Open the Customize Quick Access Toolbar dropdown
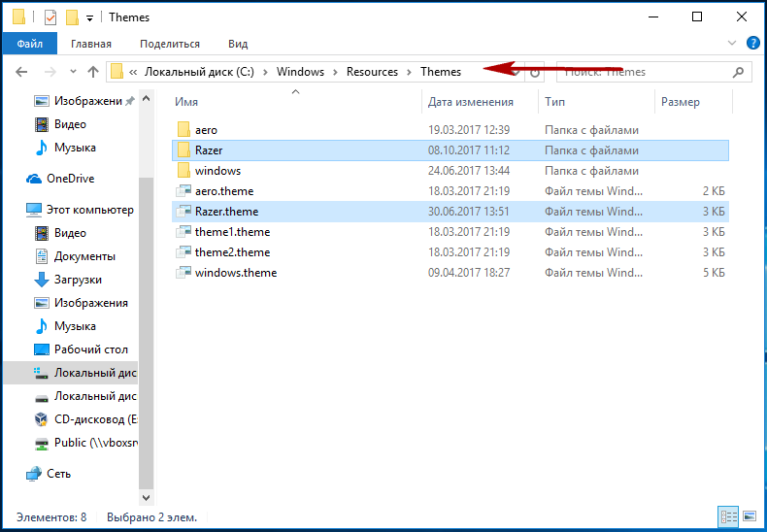Image resolution: width=767 pixels, height=532 pixels. point(89,18)
